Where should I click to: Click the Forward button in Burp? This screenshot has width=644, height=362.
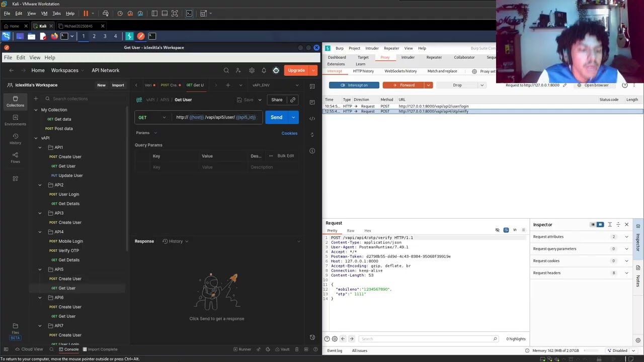(404, 85)
